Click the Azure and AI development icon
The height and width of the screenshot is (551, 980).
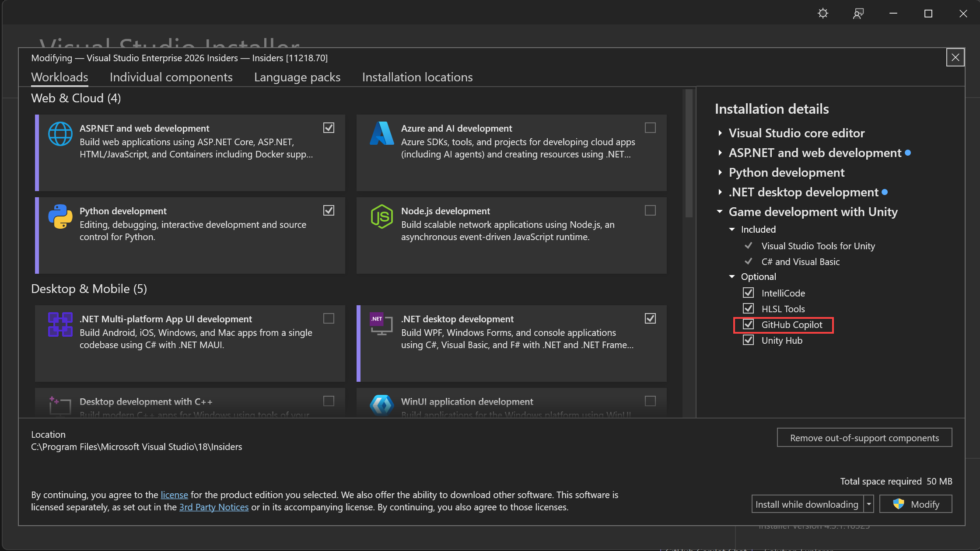[x=381, y=134]
